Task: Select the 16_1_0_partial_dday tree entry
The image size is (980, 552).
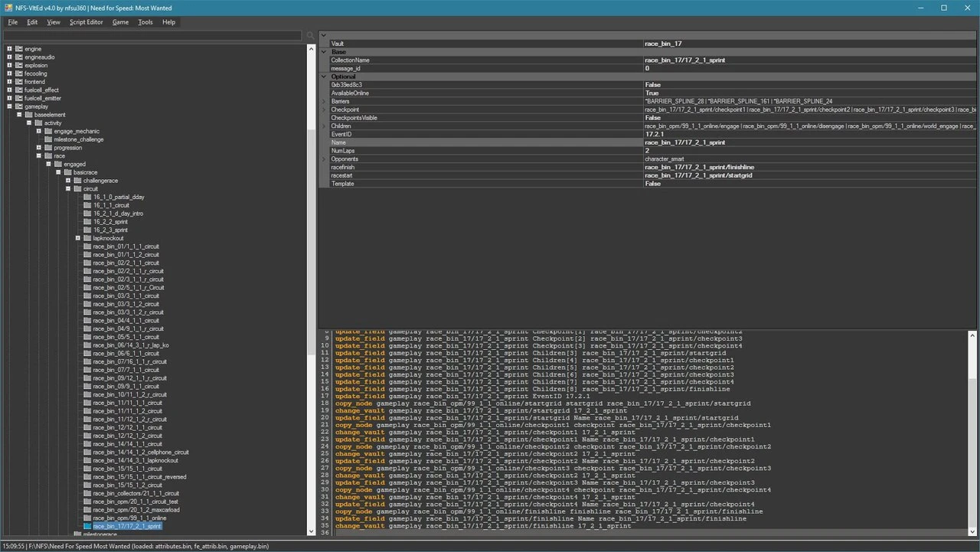Action: coord(118,197)
